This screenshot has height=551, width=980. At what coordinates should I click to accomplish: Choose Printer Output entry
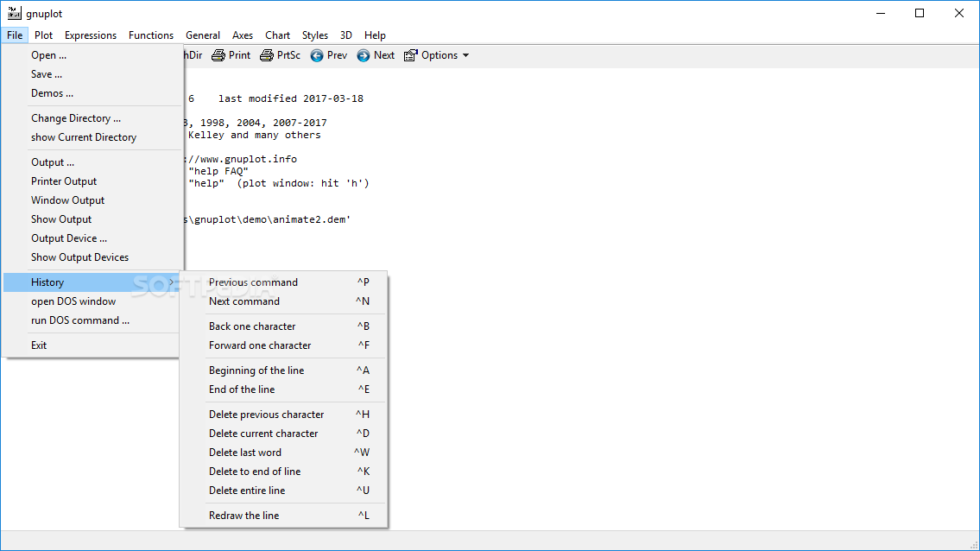click(92, 181)
